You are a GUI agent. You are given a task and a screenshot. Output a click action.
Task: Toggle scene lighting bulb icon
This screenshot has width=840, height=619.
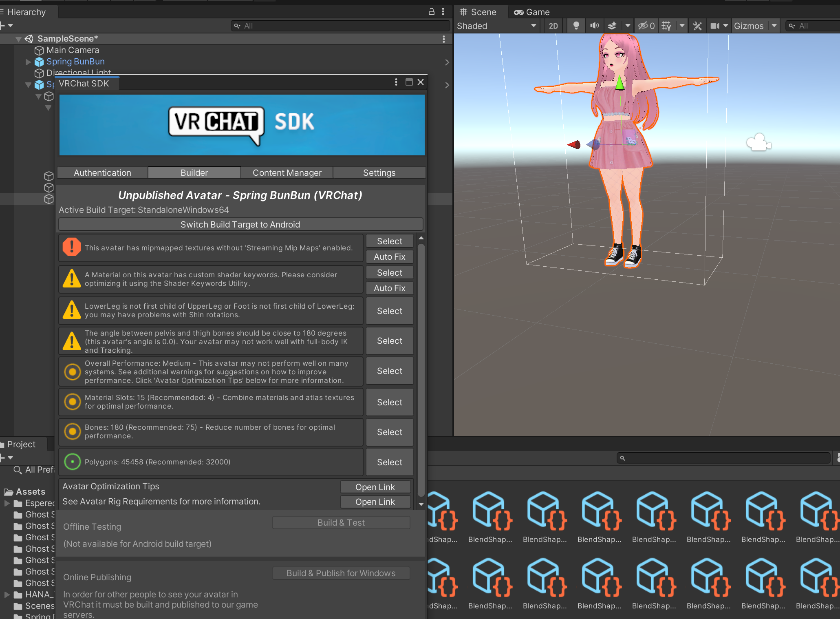[576, 26]
